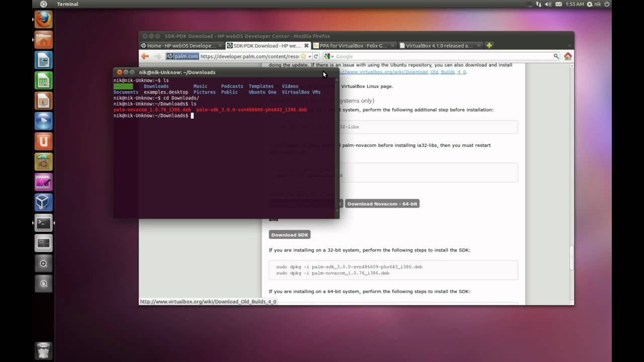This screenshot has height=362, width=644.
Task: Click 'sudo dpkg -i palm-novacom' command on the page
Action: coord(333,273)
